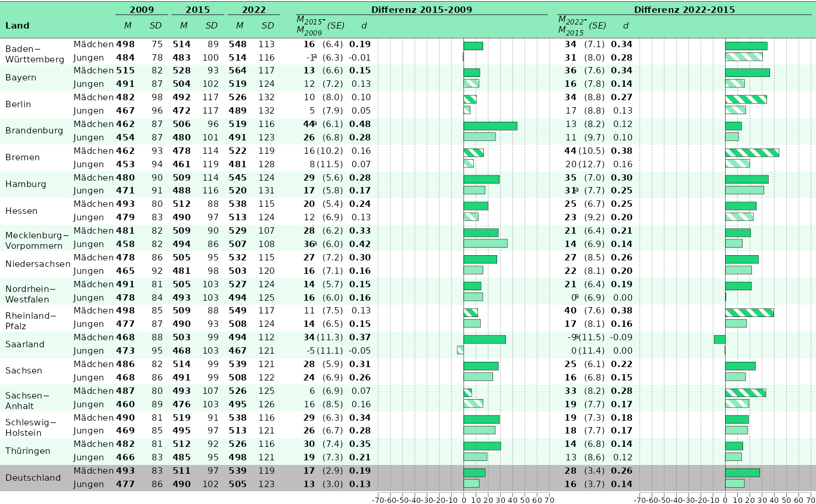Click Thüringen Mädchen effect size 0.35
The width and height of the screenshot is (816, 504).
[360, 444]
